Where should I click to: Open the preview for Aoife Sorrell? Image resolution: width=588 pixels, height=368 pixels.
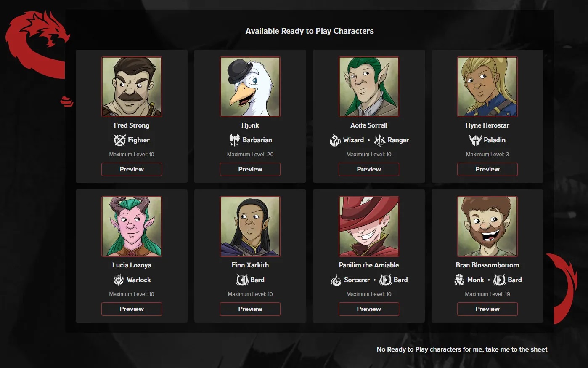point(369,169)
